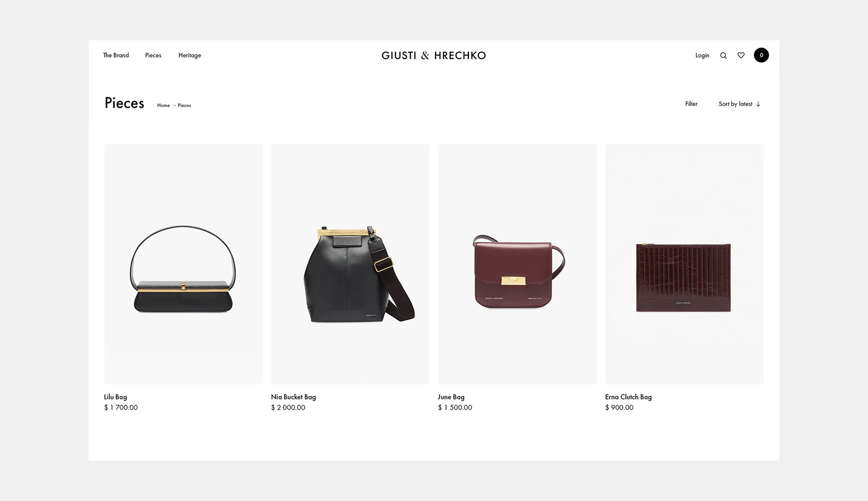Click the Nia Bucket Bag title
This screenshot has width=868, height=501.
293,397
